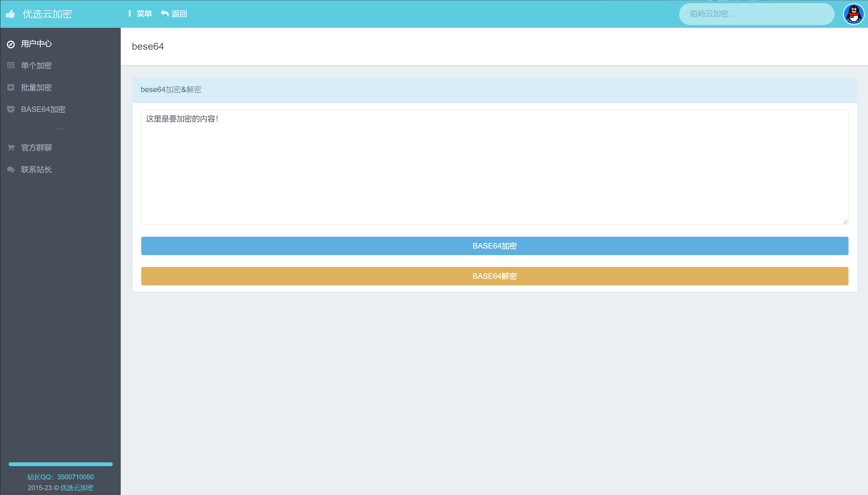Click the bese64 page title
868x495 pixels.
(x=148, y=46)
